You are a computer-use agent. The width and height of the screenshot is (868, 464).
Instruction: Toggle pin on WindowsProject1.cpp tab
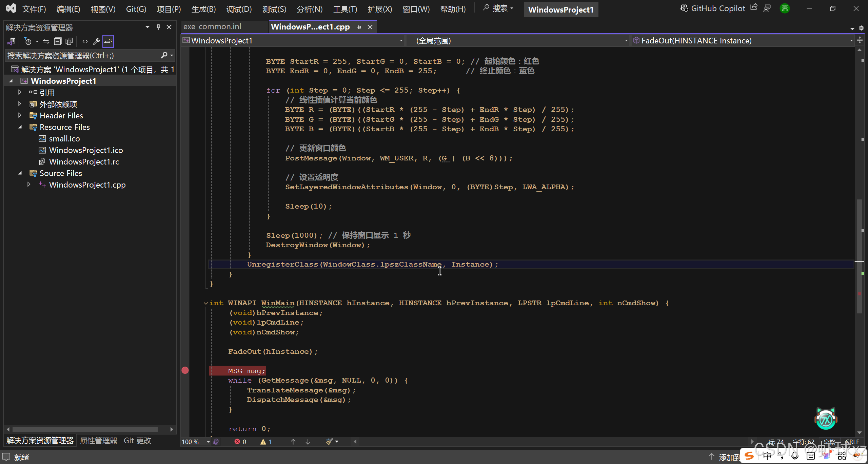(x=359, y=27)
